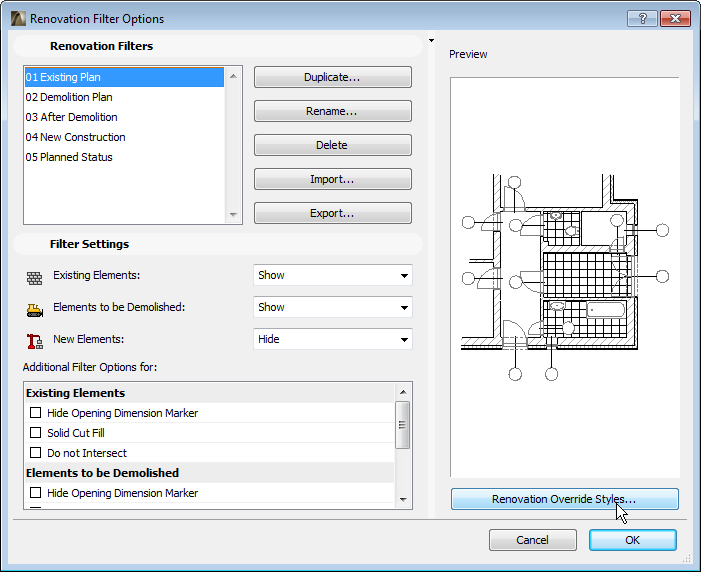
Task: Open the New Elements Hide dropdown
Action: 333,339
